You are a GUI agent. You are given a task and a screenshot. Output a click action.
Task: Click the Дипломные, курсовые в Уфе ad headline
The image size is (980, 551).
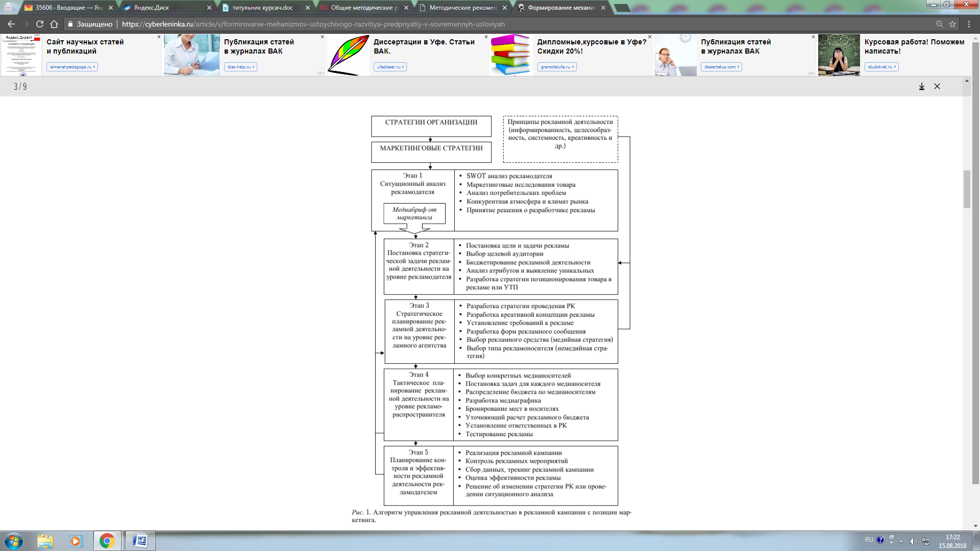tap(592, 46)
